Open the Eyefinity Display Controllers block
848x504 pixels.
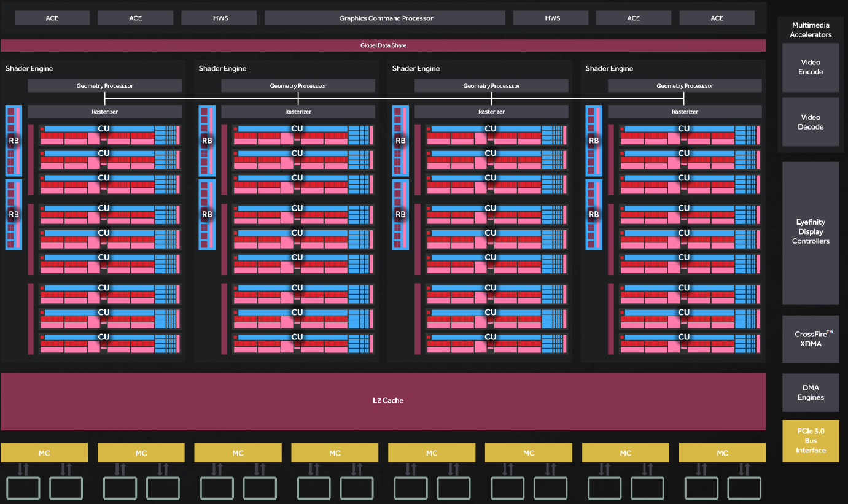(x=810, y=232)
